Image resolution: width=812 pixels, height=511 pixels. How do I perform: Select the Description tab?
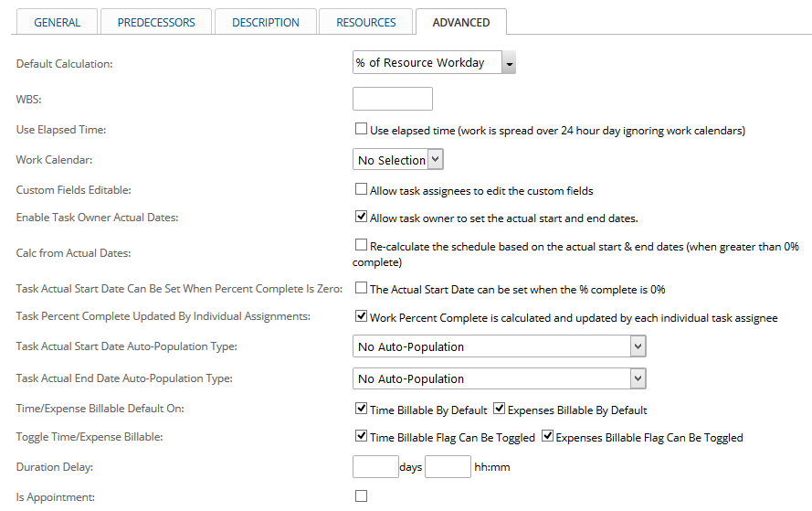click(265, 22)
